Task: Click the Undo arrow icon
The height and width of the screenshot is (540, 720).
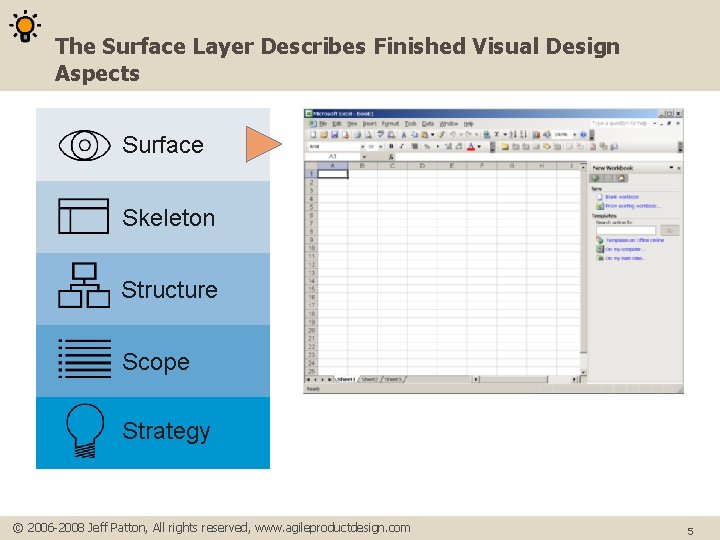Action: click(453, 135)
